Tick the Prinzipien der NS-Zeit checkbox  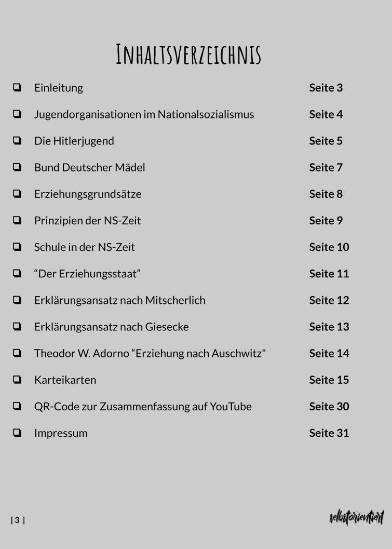click(17, 220)
